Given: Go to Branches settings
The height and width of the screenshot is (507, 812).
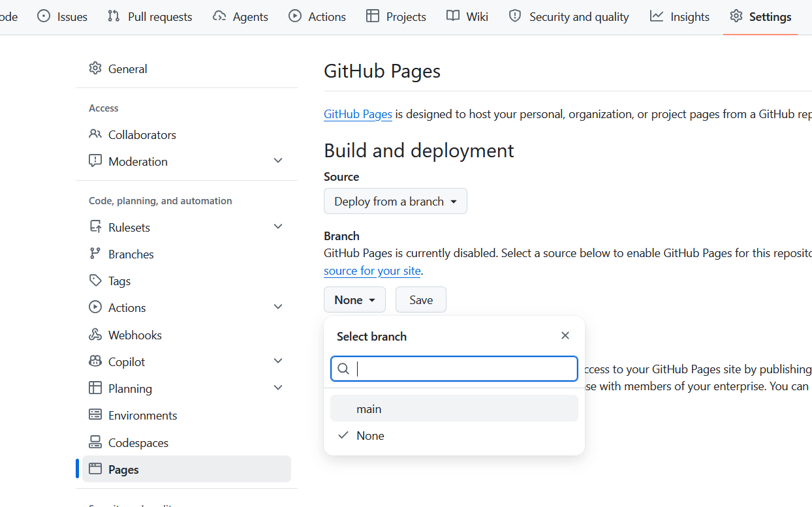Looking at the screenshot, I should (187, 254).
